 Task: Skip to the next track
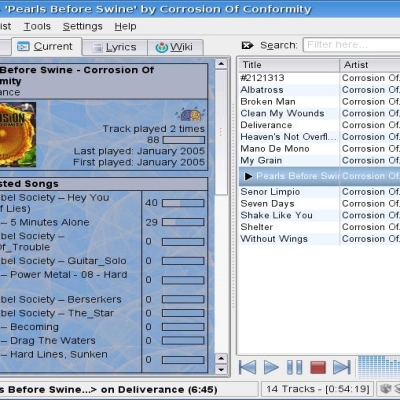[x=342, y=367]
